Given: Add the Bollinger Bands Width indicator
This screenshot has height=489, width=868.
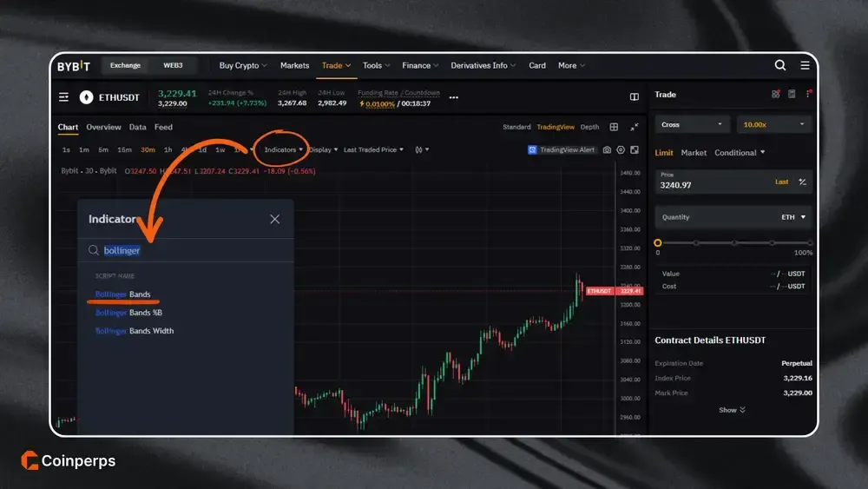Looking at the screenshot, I should [135, 331].
